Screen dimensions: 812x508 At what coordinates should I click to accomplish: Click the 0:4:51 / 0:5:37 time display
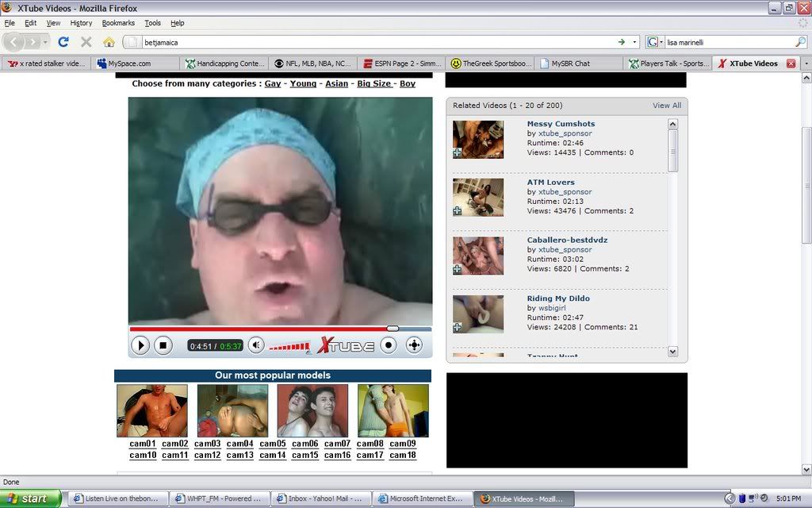pos(216,346)
